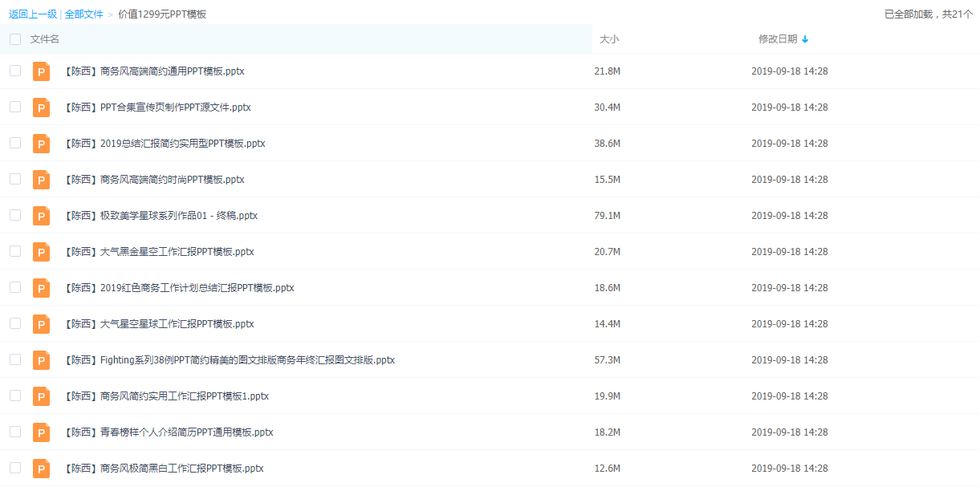Open the file 商务风简约实用工作汇报PPT模板1.pptx
Screen dimensions: 980x491
pos(184,396)
